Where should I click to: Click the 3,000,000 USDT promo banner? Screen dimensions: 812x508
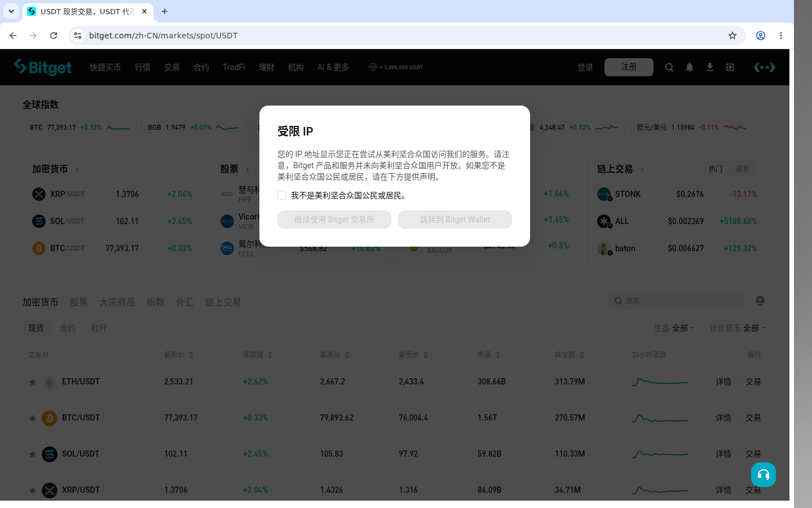tap(395, 67)
